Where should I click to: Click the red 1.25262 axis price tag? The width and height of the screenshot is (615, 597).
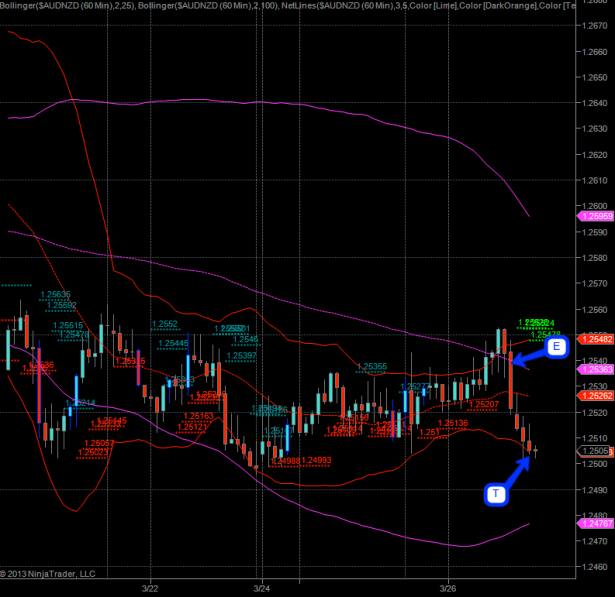pyautogui.click(x=596, y=395)
